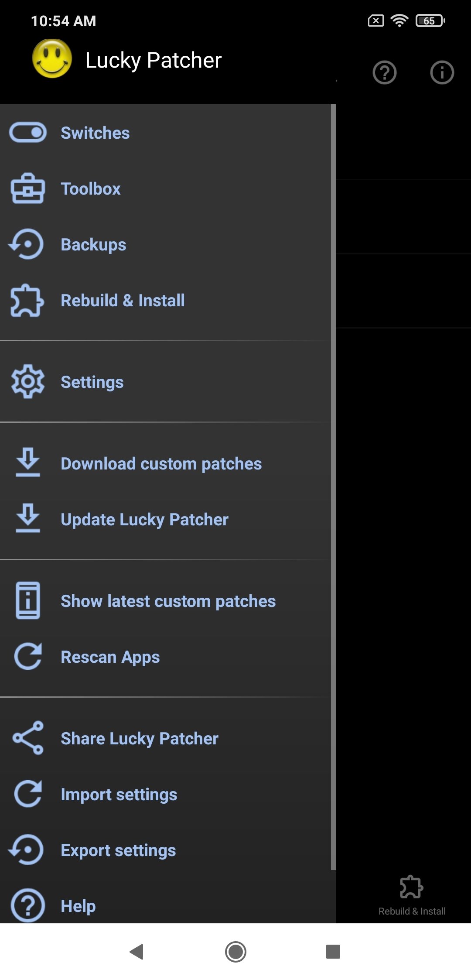The image size is (471, 980).
Task: Select Update Lucky Patcher
Action: click(144, 520)
